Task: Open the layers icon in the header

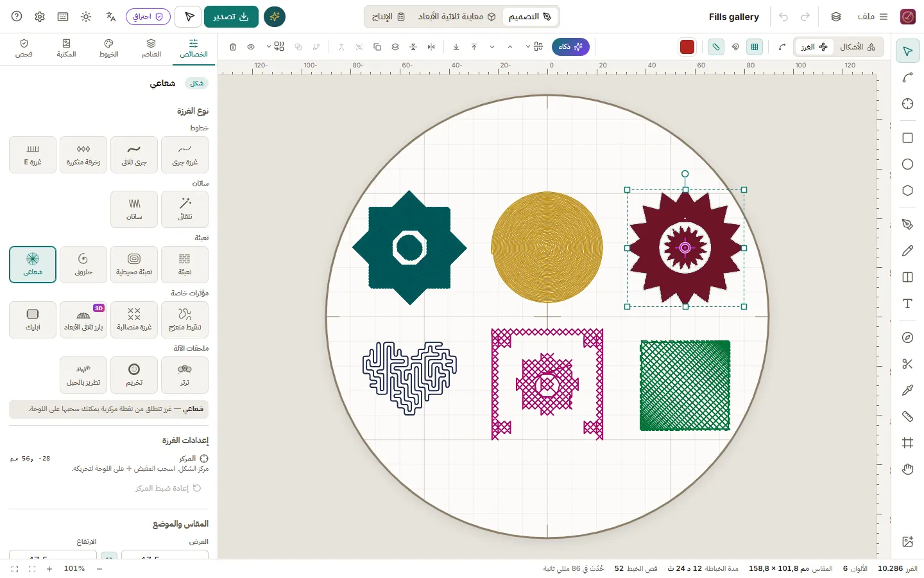Action: [836, 17]
